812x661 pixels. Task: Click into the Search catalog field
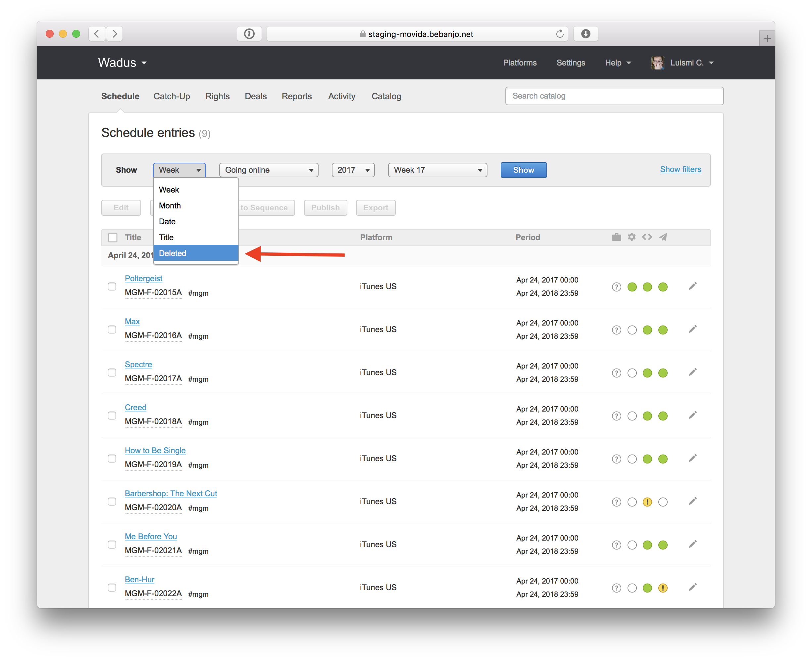pyautogui.click(x=614, y=96)
